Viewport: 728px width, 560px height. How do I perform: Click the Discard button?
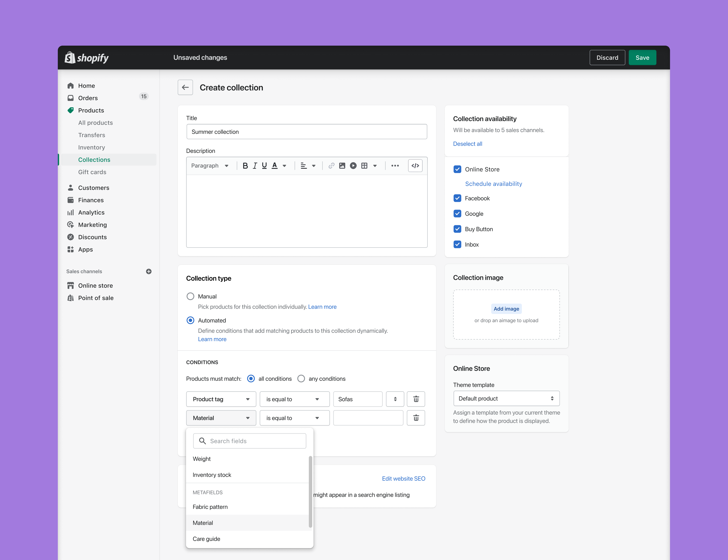tap(607, 58)
